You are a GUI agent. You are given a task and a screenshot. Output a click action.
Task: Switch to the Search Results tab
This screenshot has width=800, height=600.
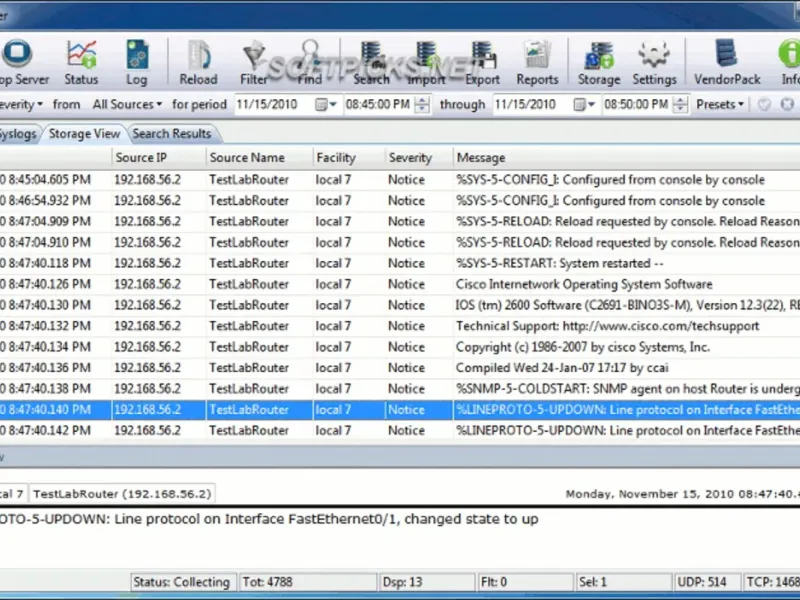[172, 134]
